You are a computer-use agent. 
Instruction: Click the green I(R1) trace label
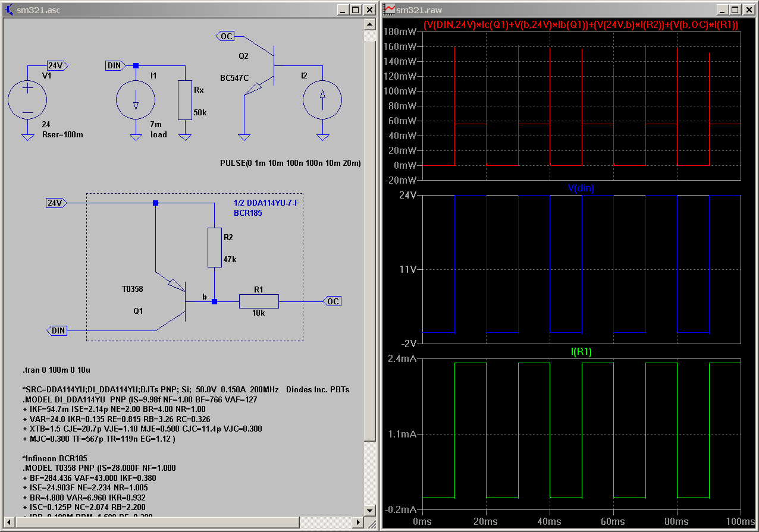(x=581, y=352)
